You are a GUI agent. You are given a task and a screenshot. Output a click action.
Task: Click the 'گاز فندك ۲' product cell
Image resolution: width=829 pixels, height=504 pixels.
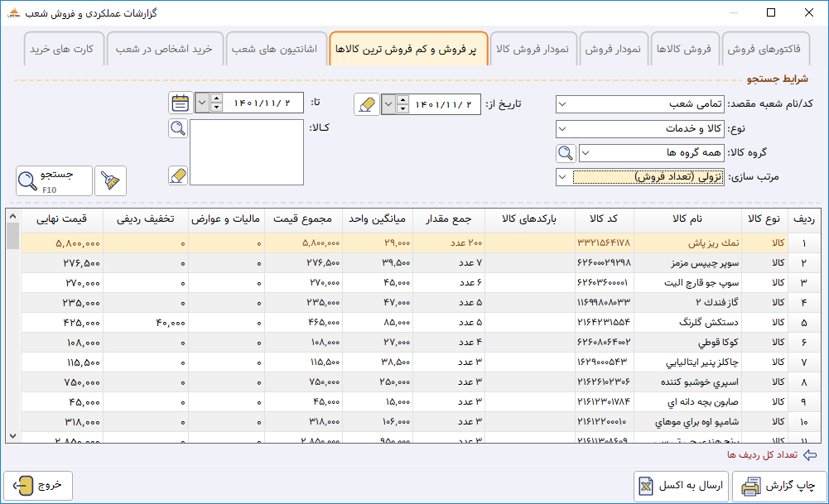(x=687, y=303)
